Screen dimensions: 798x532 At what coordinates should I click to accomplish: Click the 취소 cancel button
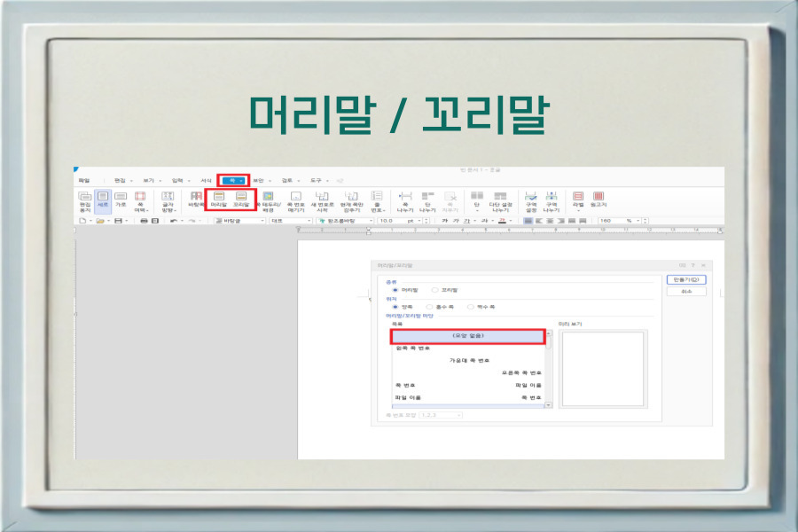click(686, 291)
